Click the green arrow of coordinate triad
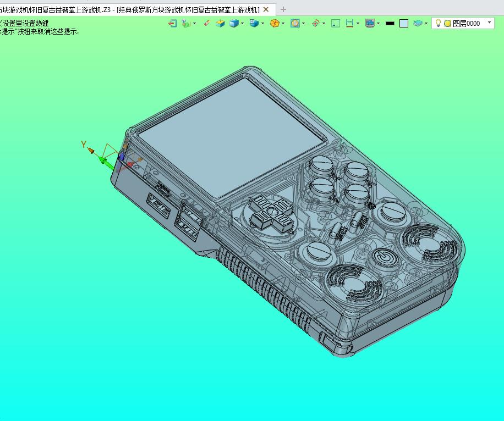This screenshot has height=421, width=504. pyautogui.click(x=106, y=163)
